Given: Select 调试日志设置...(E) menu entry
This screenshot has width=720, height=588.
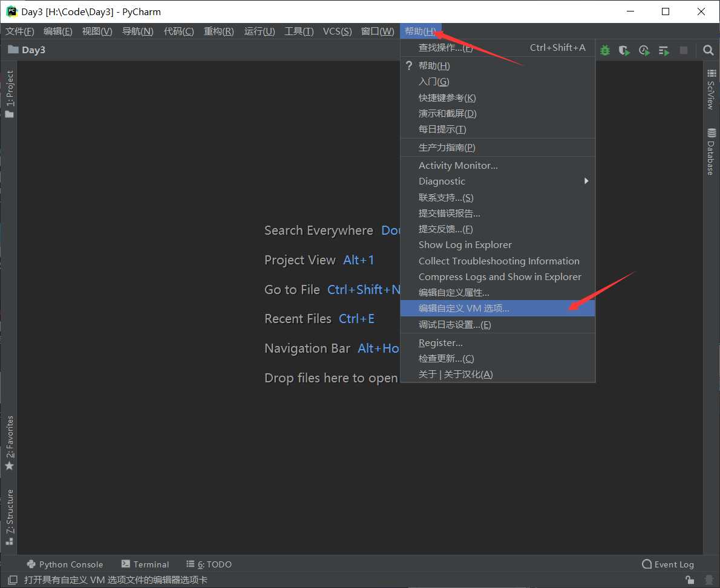Looking at the screenshot, I should pos(498,324).
